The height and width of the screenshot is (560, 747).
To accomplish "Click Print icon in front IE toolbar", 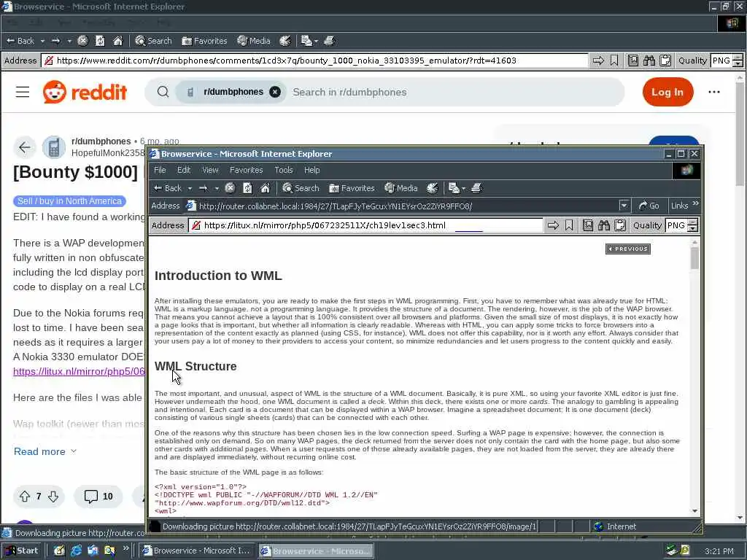I will pos(477,188).
